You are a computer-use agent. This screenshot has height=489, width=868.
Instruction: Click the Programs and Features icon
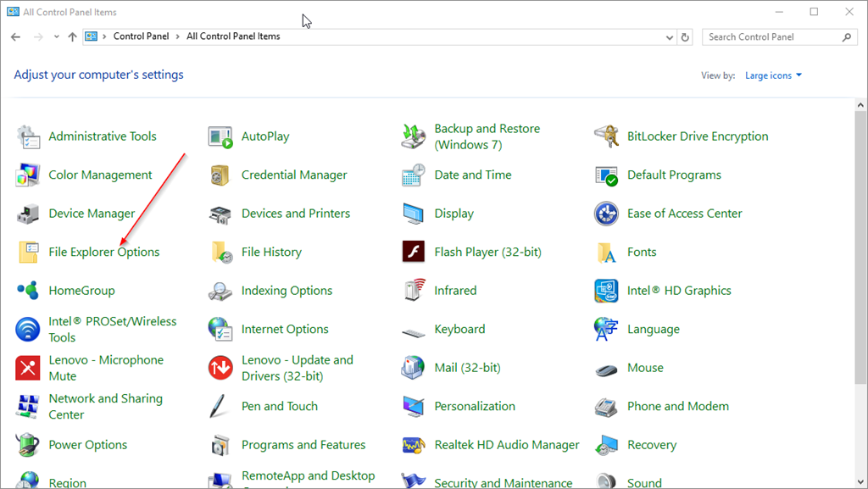[220, 445]
